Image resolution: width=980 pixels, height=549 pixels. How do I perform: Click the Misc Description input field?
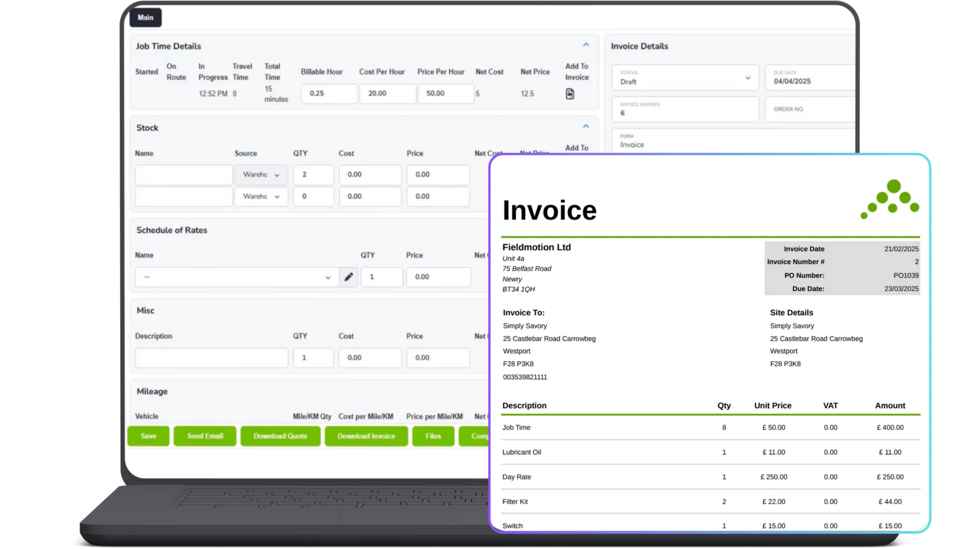[x=211, y=357]
